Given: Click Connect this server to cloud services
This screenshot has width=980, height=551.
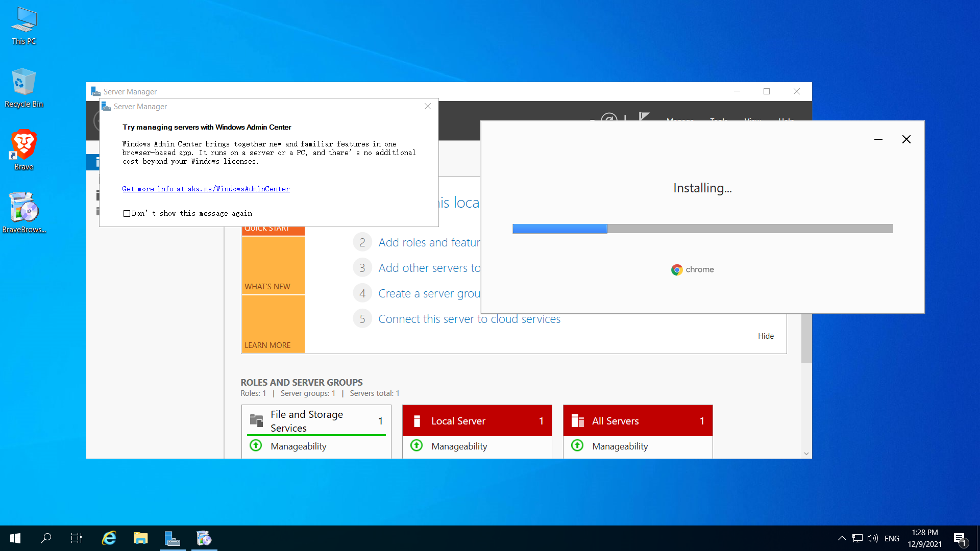Looking at the screenshot, I should pos(469,318).
